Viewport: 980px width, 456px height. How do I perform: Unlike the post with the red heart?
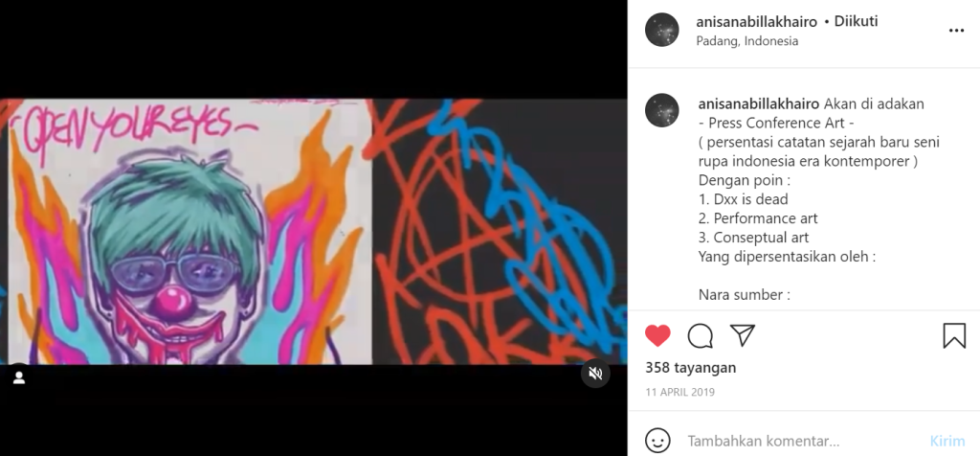click(657, 336)
